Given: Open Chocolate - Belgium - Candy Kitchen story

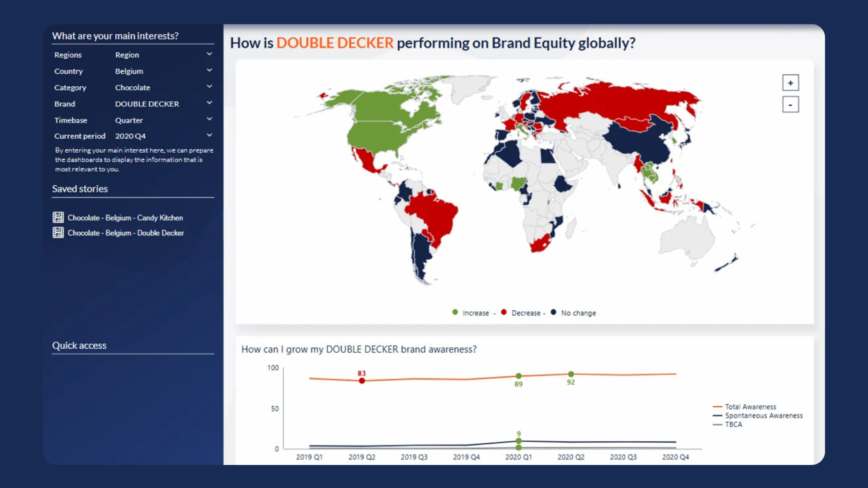Looking at the screenshot, I should 125,218.
